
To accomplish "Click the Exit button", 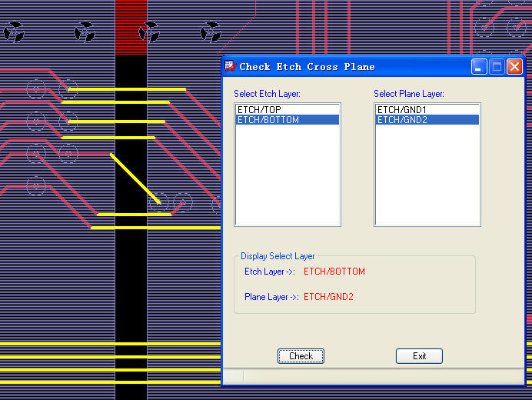I will click(x=419, y=356).
